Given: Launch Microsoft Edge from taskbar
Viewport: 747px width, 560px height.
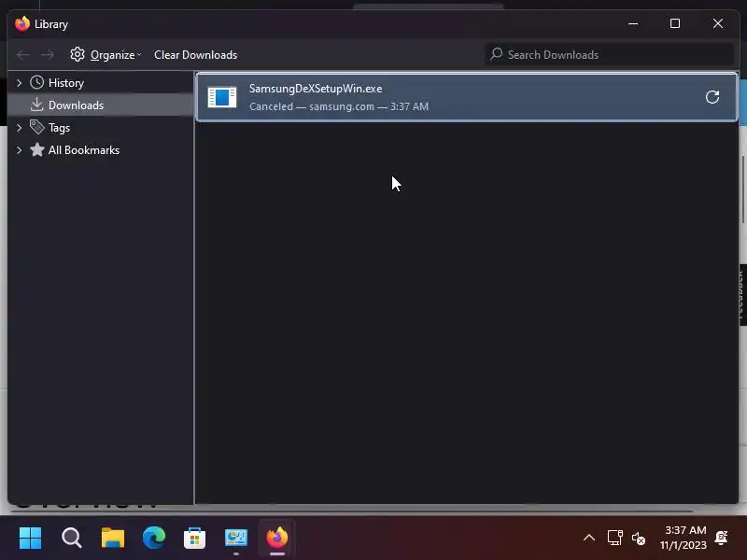Looking at the screenshot, I should [x=154, y=539].
